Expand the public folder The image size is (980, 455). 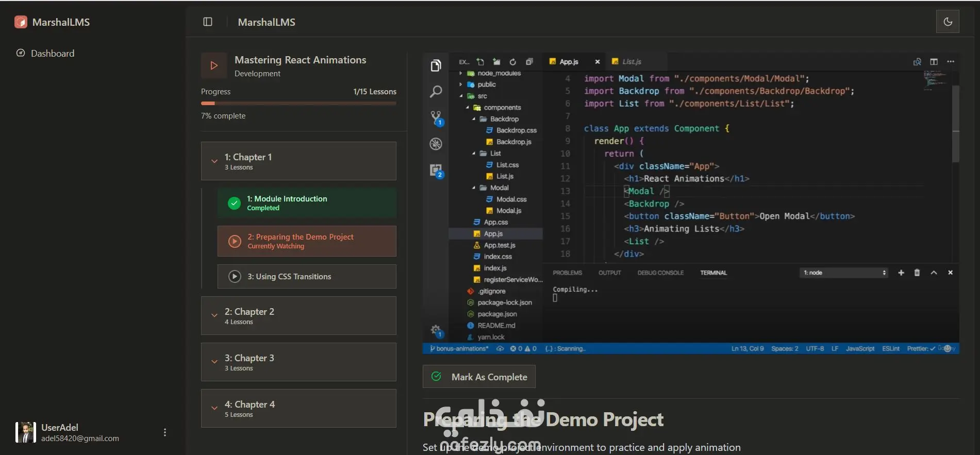point(487,85)
